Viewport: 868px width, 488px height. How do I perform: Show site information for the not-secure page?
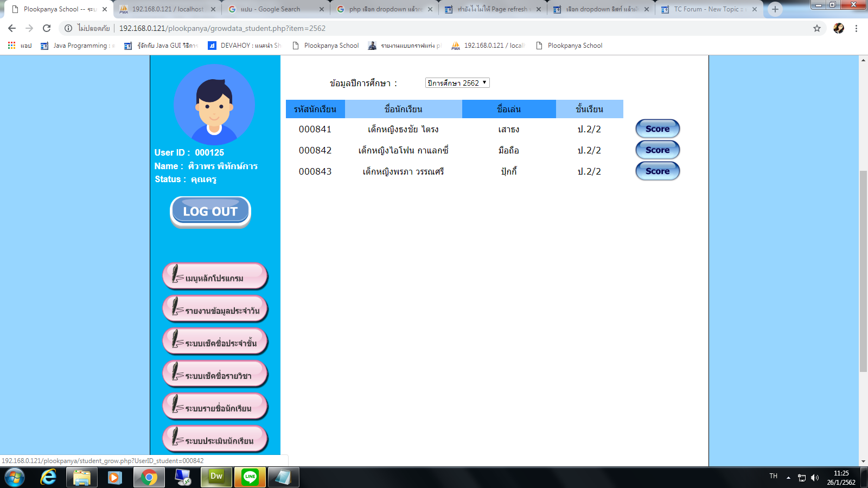click(68, 28)
